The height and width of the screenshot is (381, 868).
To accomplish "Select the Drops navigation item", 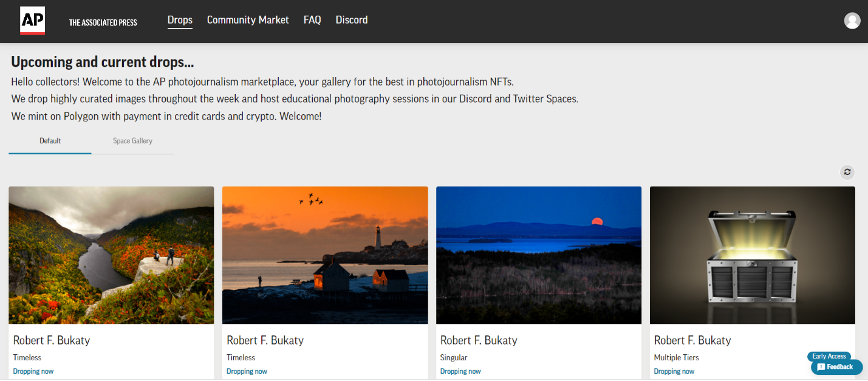I will [x=180, y=20].
